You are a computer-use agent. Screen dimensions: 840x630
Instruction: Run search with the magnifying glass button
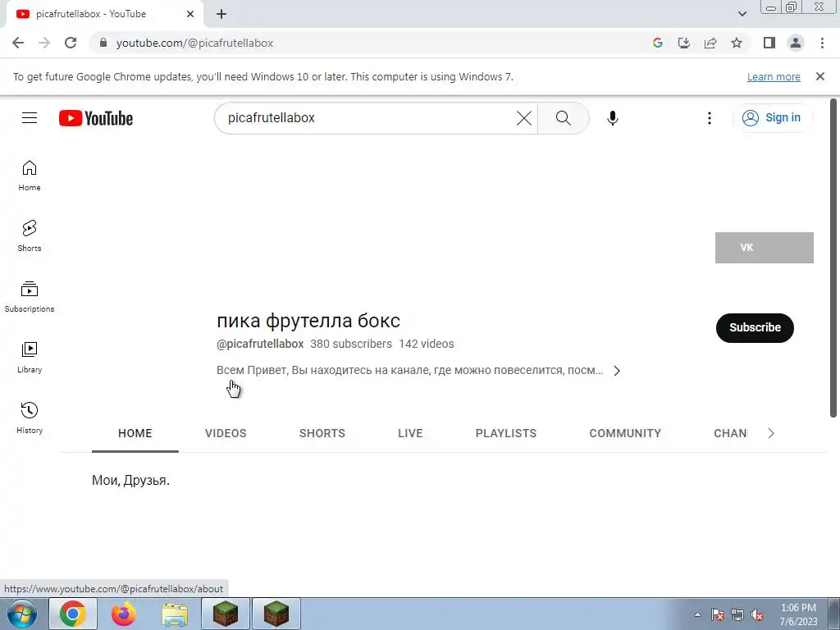[563, 118]
